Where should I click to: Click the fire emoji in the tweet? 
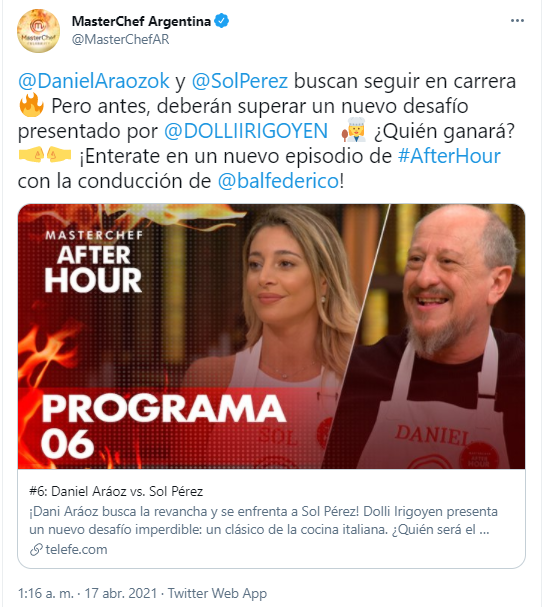click(x=31, y=105)
